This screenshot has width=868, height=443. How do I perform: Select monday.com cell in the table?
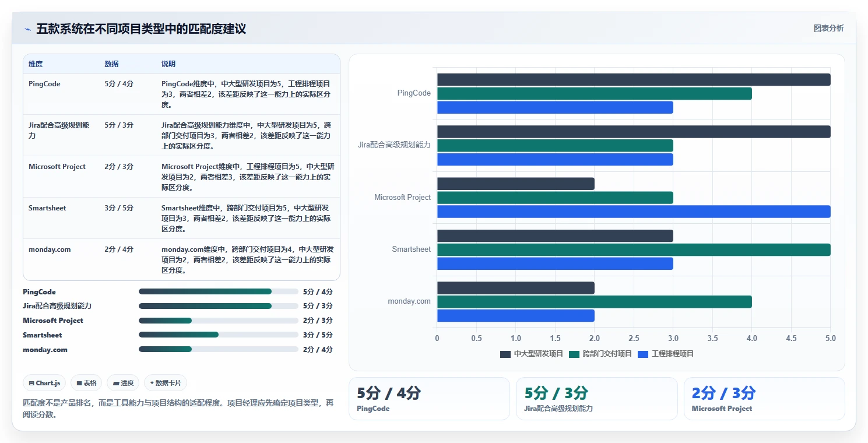coord(50,249)
